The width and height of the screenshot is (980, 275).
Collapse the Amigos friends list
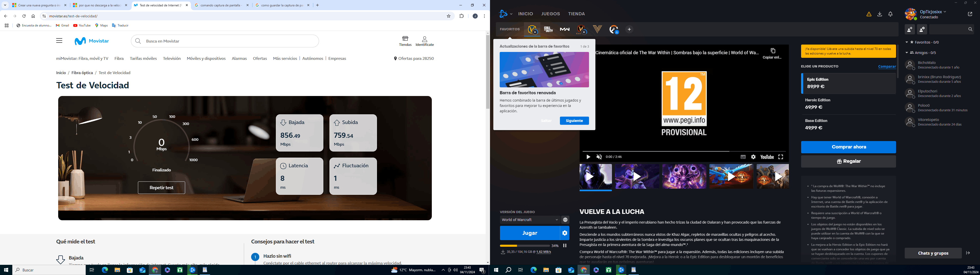(x=907, y=53)
